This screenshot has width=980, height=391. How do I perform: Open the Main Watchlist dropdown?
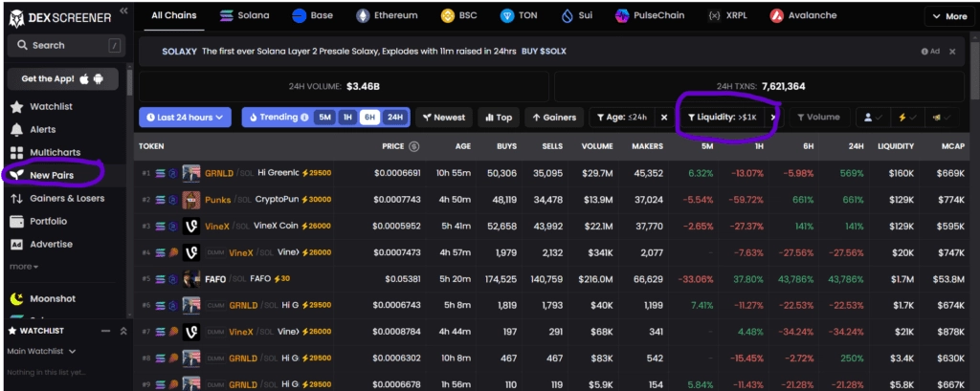tap(41, 352)
